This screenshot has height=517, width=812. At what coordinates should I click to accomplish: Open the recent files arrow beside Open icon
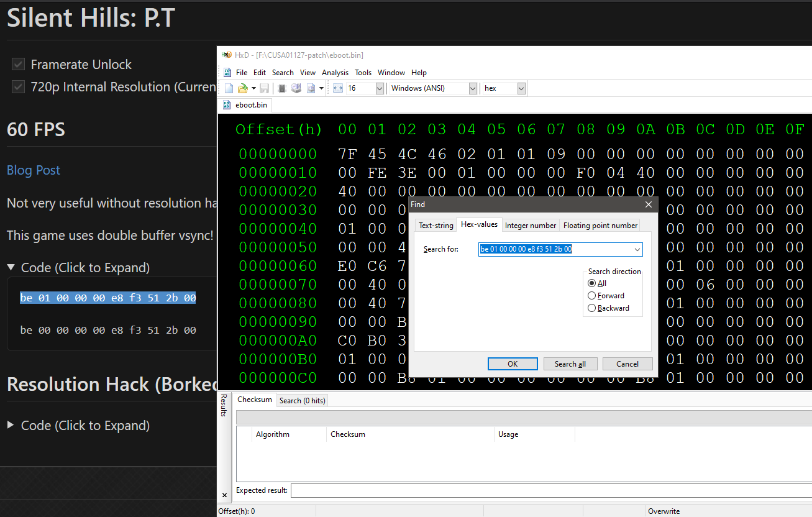point(253,88)
